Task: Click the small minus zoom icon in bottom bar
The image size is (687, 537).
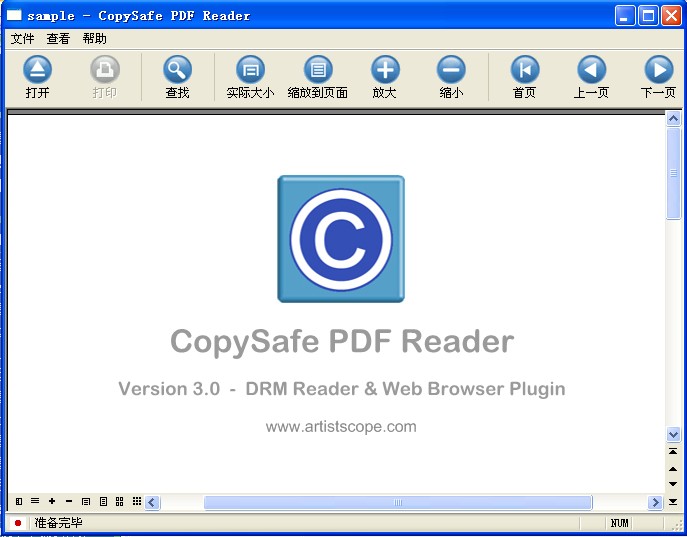Action: (x=69, y=501)
